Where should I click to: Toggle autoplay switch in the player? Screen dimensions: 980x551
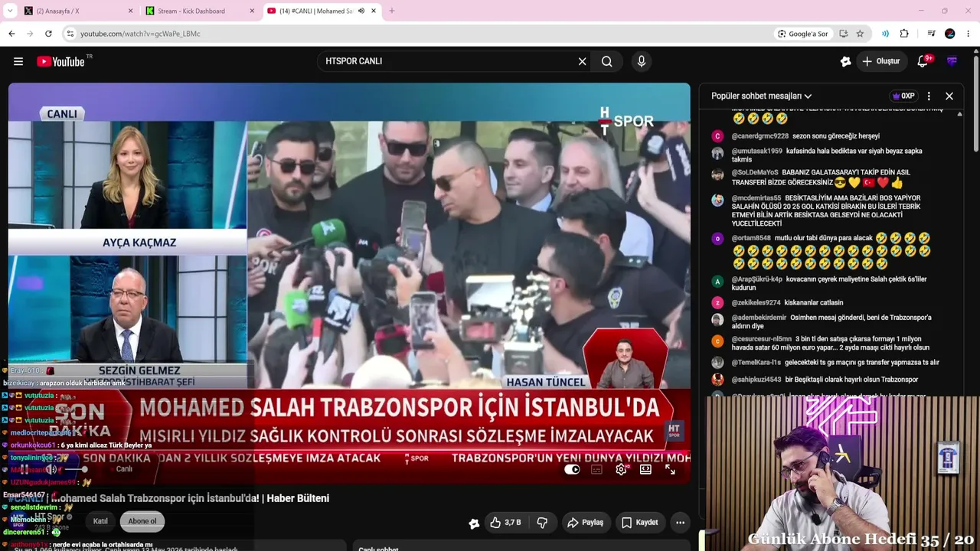coord(572,469)
